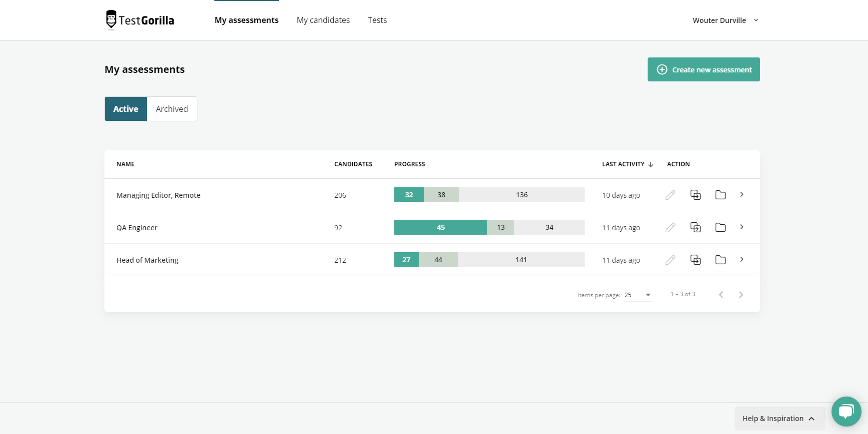Click candidate count 206
868x434 pixels.
(340, 195)
